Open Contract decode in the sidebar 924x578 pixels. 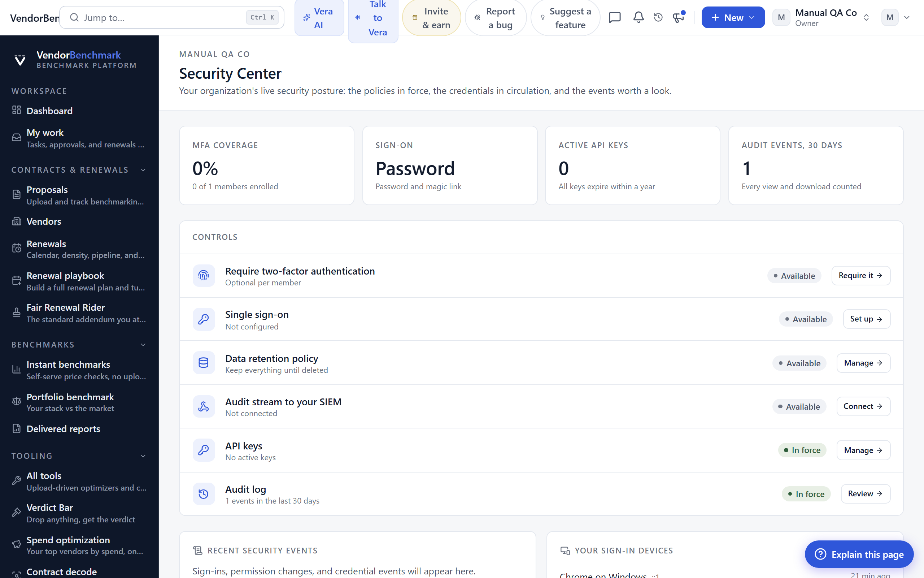click(x=79, y=572)
